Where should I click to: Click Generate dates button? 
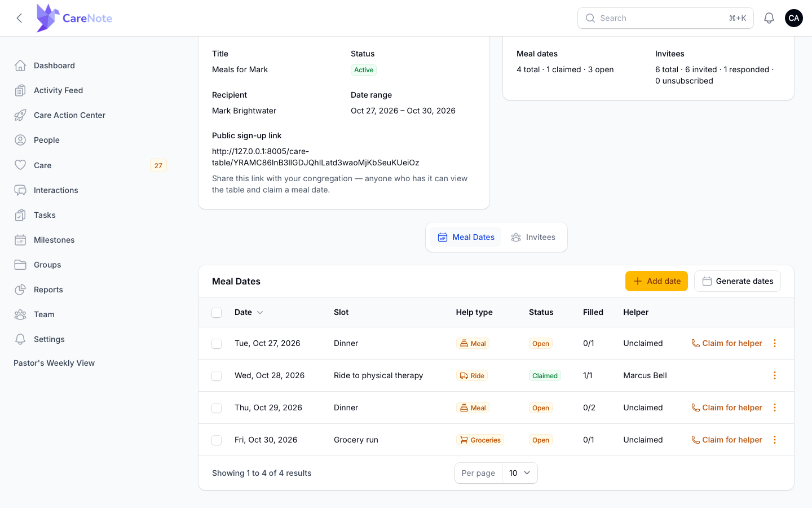[738, 281]
